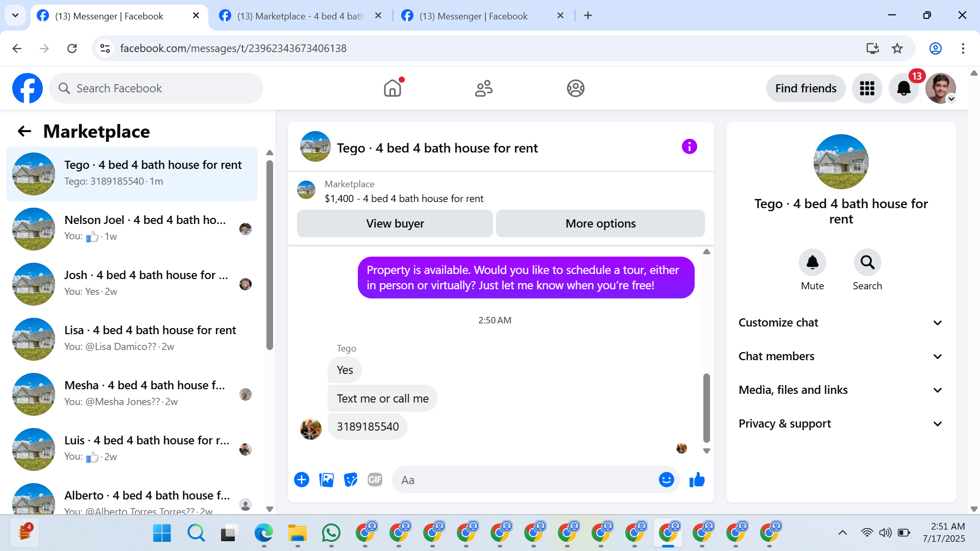The width and height of the screenshot is (980, 551).
Task: Open the clock and date in system tray
Action: [x=944, y=533]
